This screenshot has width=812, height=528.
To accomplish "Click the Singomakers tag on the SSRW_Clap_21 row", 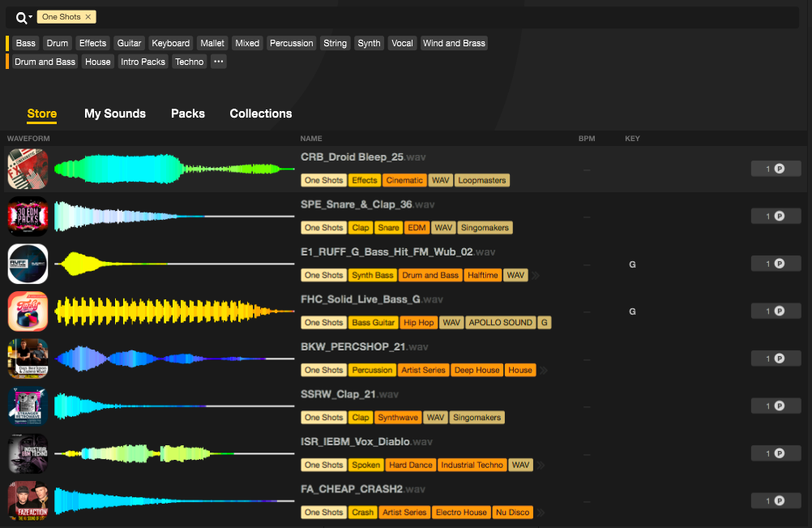I will [477, 417].
